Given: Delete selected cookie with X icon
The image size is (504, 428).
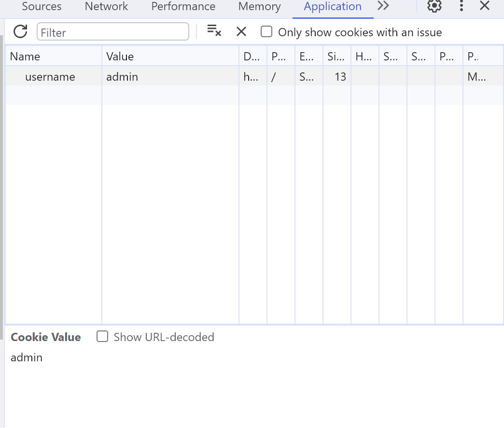Looking at the screenshot, I should [241, 32].
